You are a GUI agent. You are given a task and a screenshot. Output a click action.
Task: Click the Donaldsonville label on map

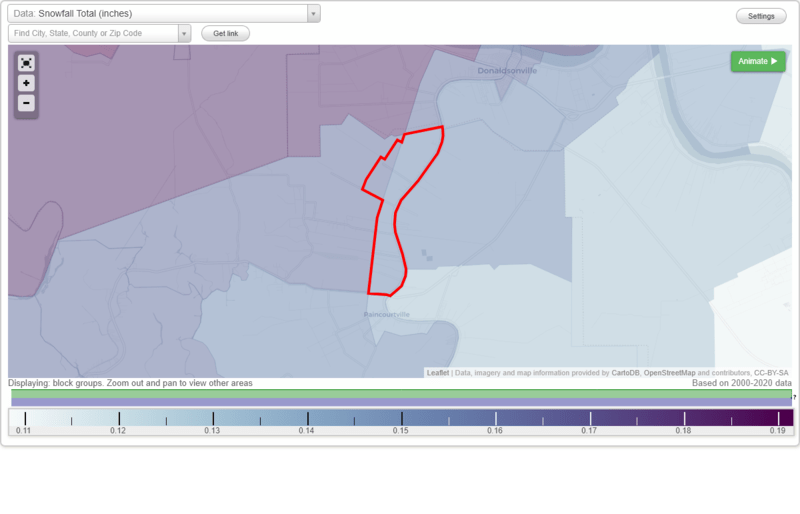click(507, 70)
